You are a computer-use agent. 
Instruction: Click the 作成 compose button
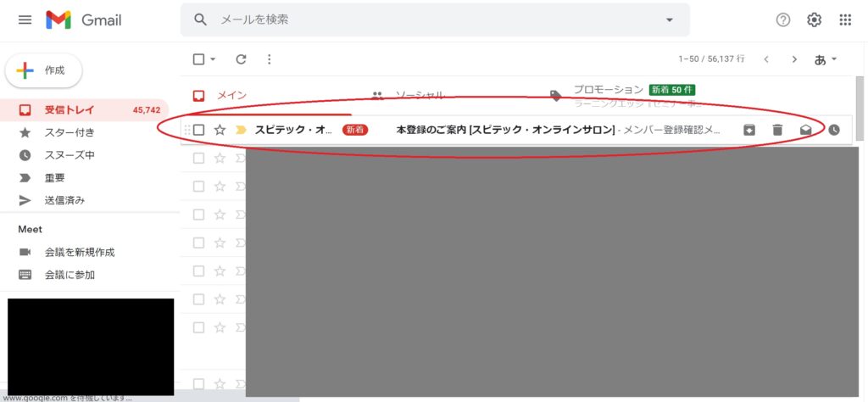44,70
